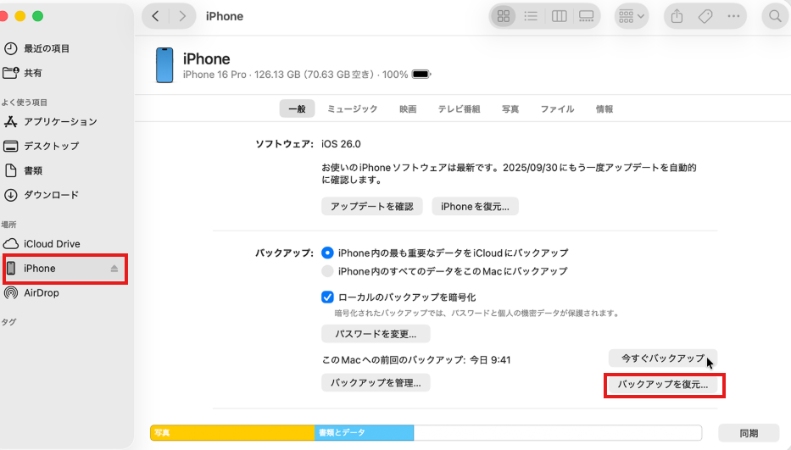Go forward with the right chevron button
The height and width of the screenshot is (450, 791).
pos(182,16)
